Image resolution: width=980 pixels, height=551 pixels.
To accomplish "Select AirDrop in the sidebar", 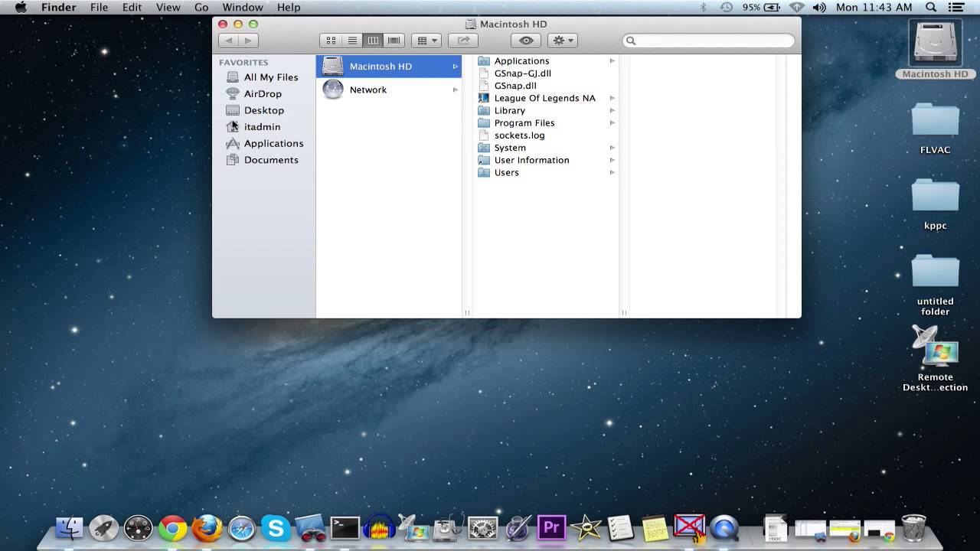I will [x=263, y=93].
